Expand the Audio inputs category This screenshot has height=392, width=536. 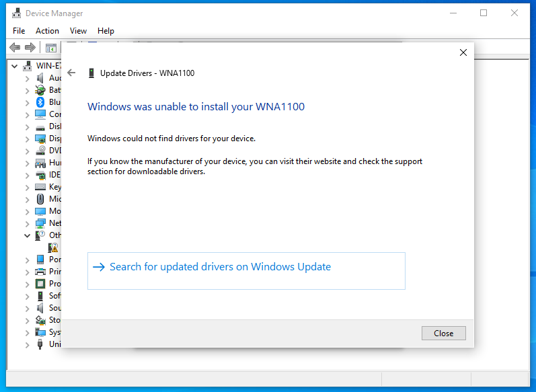click(x=28, y=79)
